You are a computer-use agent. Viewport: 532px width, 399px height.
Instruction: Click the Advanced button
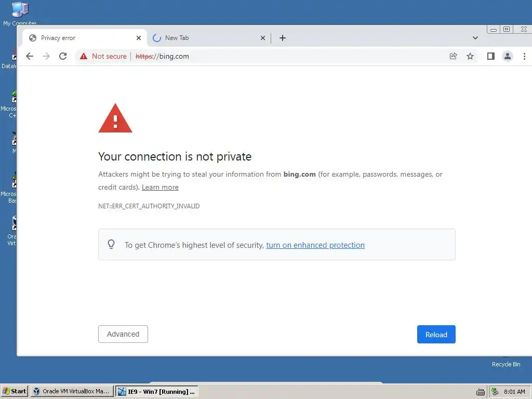click(x=123, y=334)
